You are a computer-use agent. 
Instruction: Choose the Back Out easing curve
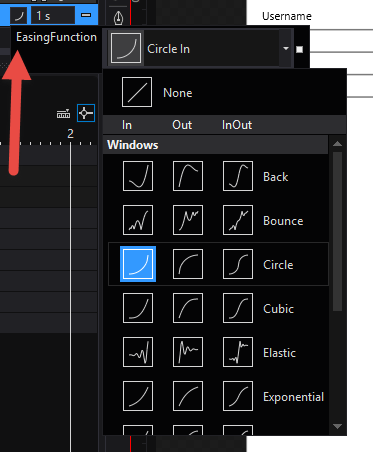(188, 176)
